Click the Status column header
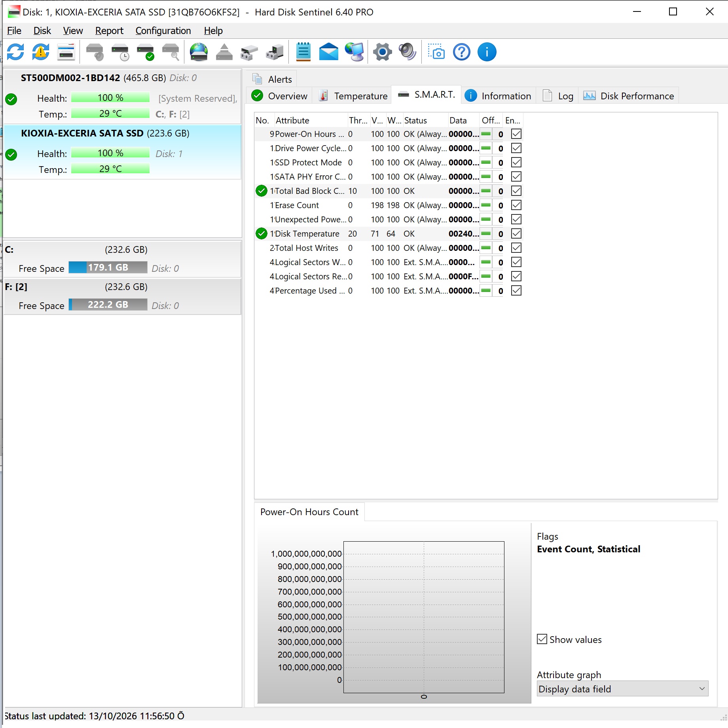Viewport: 728px width, 728px height. 425,120
